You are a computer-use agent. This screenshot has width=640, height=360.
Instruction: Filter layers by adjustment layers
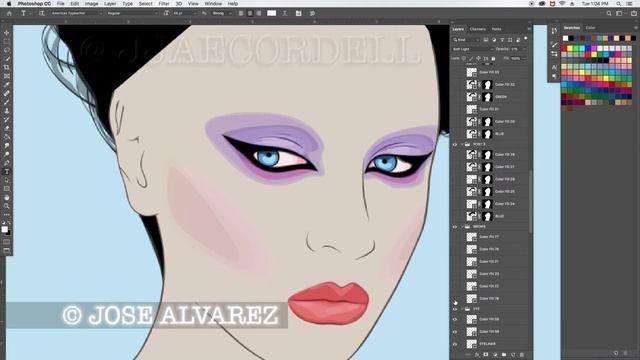point(494,40)
